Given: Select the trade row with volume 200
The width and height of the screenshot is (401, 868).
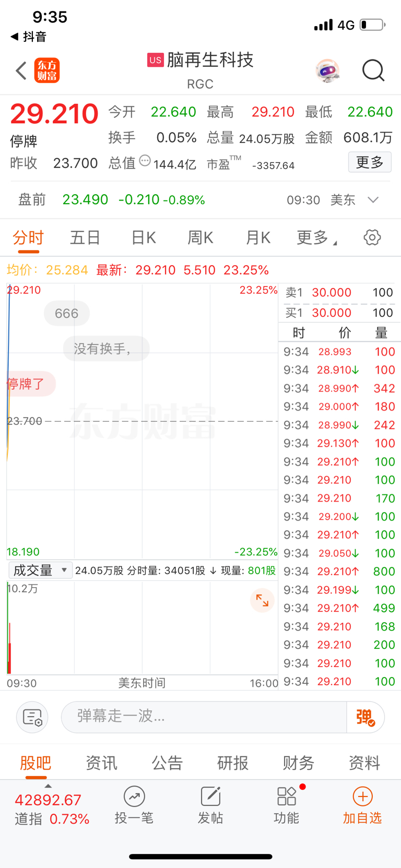Looking at the screenshot, I should [x=339, y=645].
